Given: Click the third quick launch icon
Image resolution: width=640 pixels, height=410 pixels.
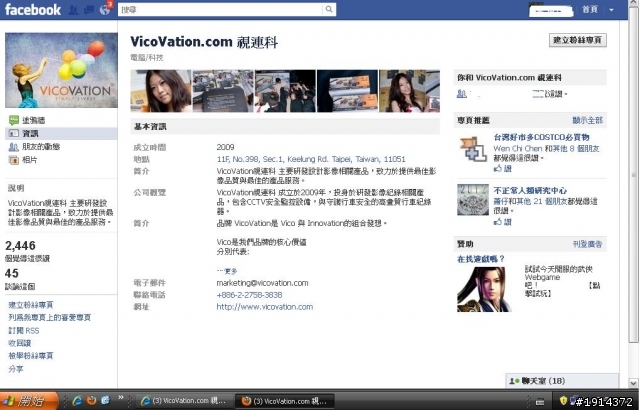Looking at the screenshot, I should tap(105, 400).
